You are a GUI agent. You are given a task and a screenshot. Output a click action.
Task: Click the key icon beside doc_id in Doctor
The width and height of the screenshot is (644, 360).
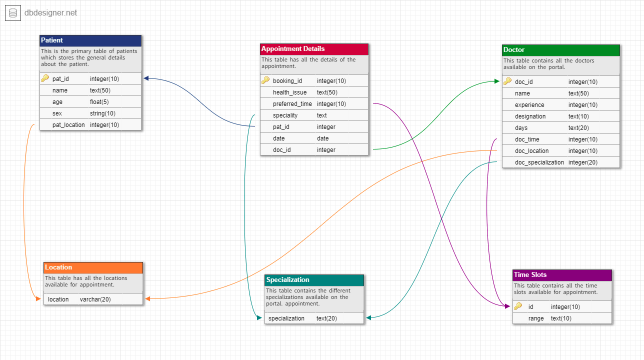507,81
